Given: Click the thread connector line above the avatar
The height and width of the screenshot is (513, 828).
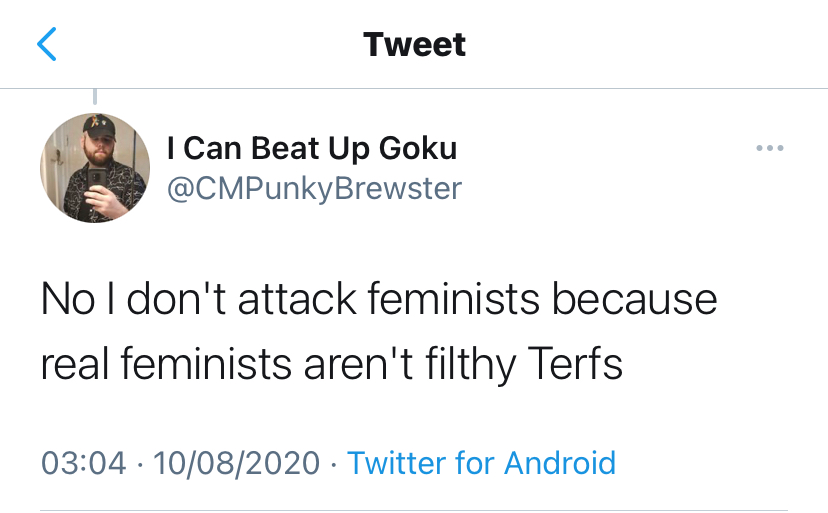Looking at the screenshot, I should pos(95,96).
